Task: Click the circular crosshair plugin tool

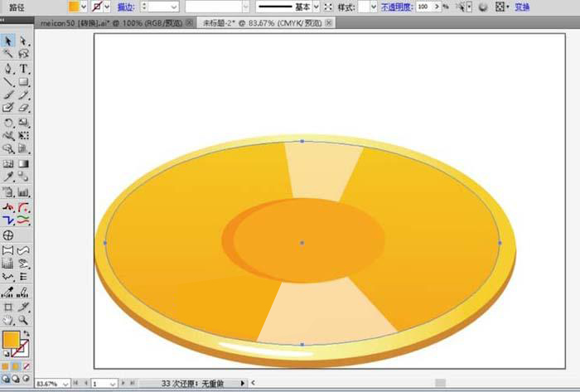Action: (x=8, y=235)
